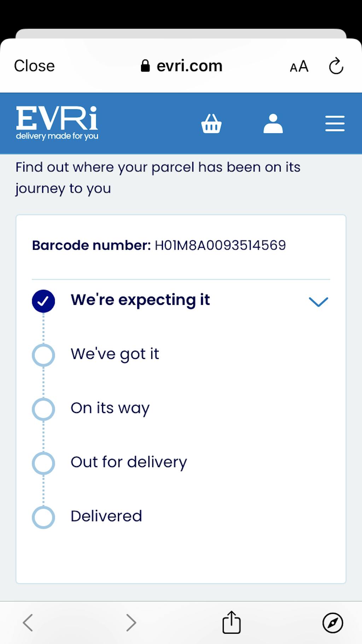Screen dimensions: 362x644
Task: Open the shopping basket icon
Action: (211, 123)
